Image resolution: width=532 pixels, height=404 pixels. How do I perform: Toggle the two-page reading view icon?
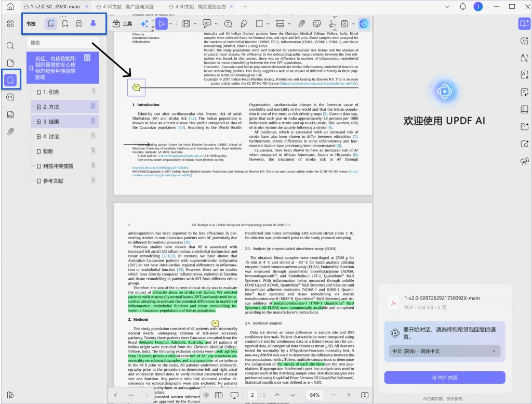(219, 395)
